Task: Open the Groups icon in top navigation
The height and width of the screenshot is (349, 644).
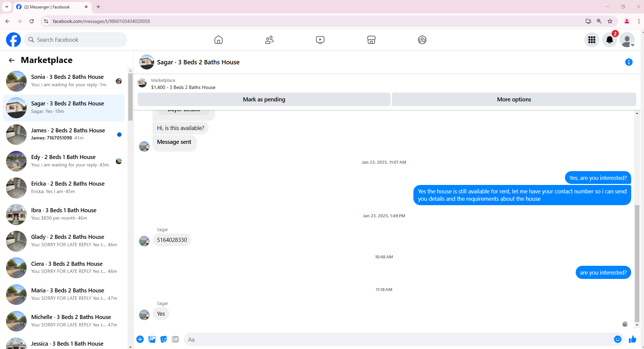Action: pos(422,40)
